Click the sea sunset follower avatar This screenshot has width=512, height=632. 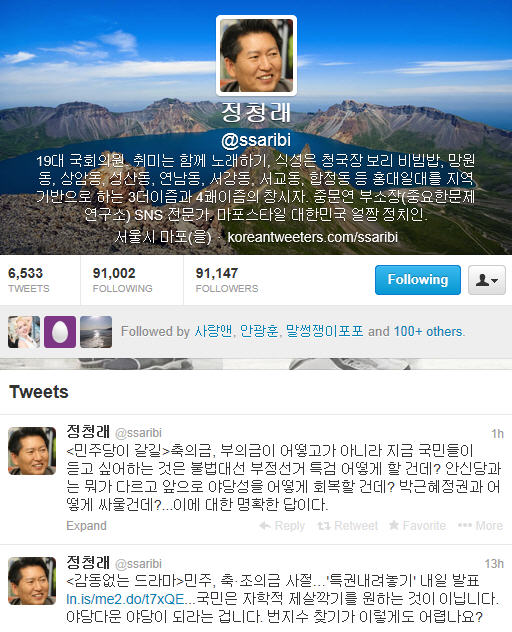point(96,332)
